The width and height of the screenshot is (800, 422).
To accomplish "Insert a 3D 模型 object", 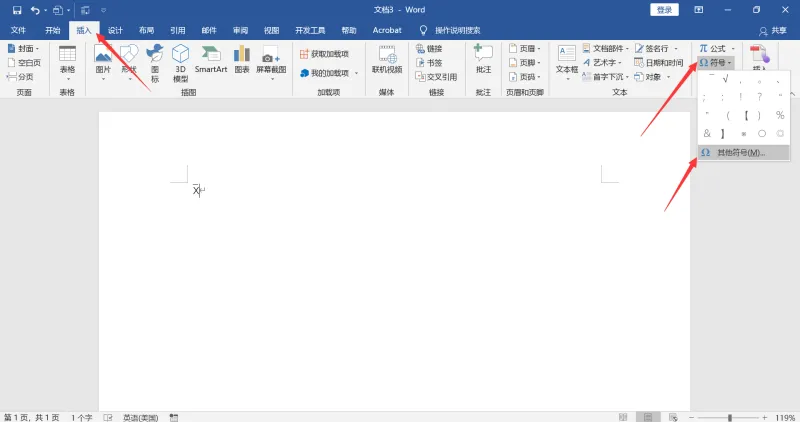I will (180, 63).
